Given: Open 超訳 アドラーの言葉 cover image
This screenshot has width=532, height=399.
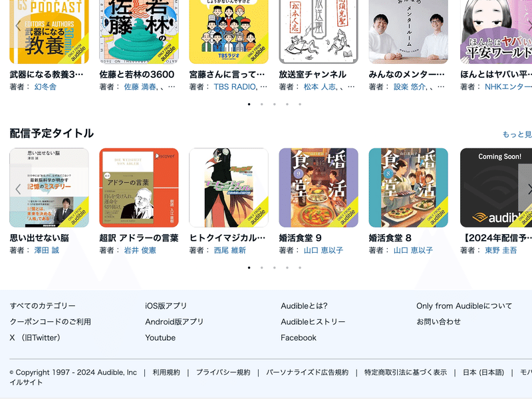Looking at the screenshot, I should (x=139, y=188).
